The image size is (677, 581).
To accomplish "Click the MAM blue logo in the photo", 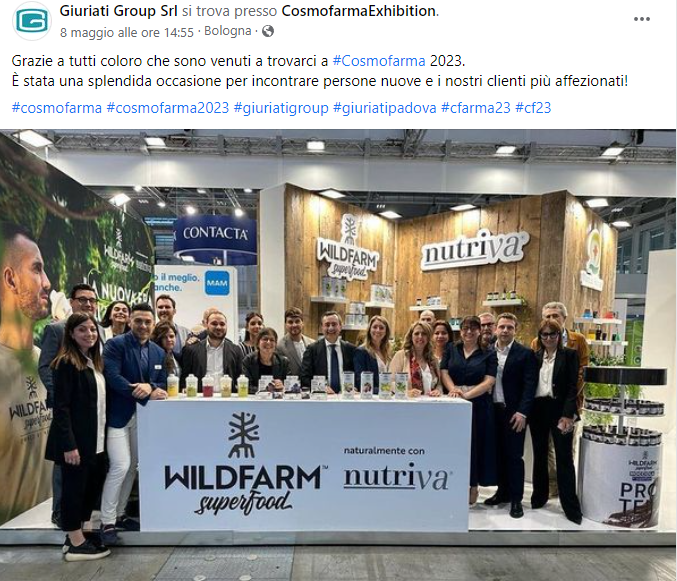I will 217,283.
